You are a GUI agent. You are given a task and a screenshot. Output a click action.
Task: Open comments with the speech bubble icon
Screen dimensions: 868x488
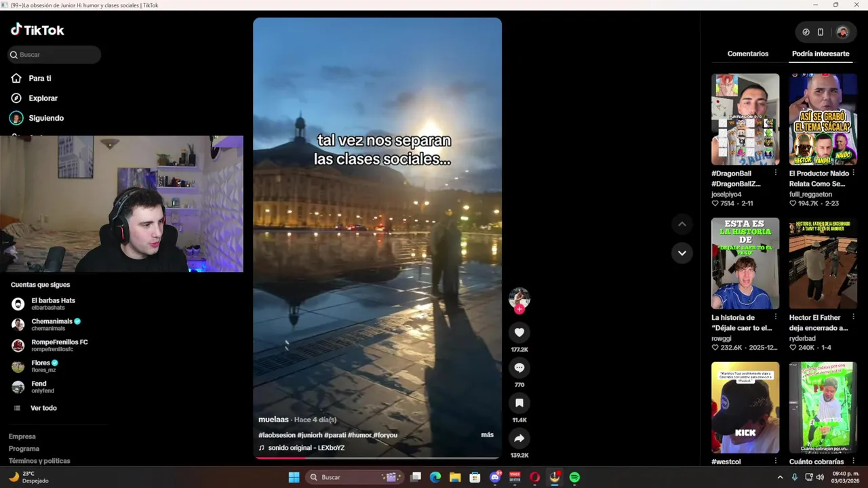[x=519, y=367]
